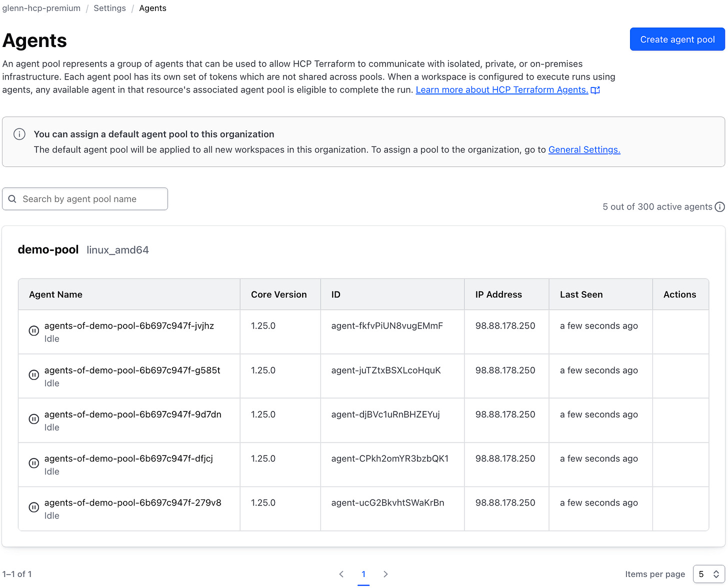Click Actions column header
The image size is (728, 588).
pos(679,294)
